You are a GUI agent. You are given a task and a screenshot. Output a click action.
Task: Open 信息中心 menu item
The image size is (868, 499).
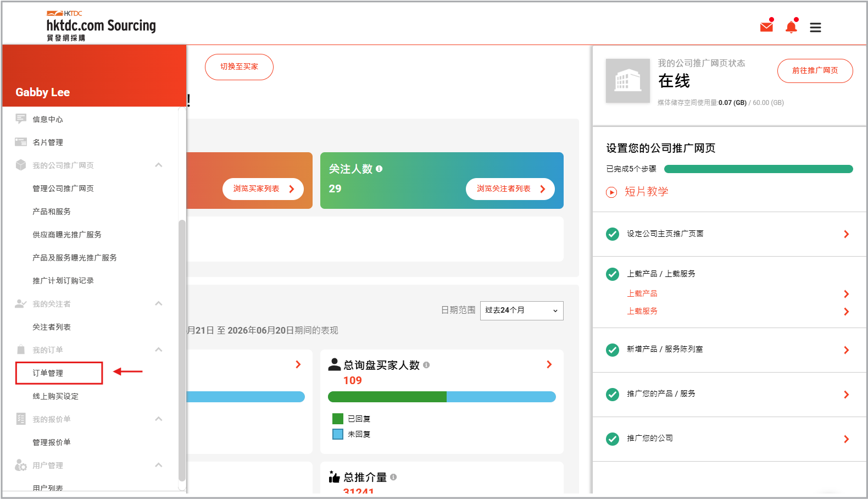click(48, 119)
